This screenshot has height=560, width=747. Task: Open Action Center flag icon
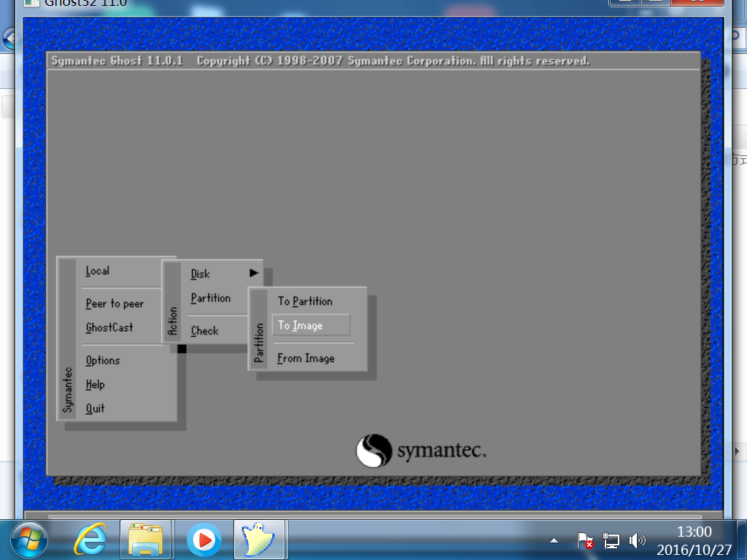point(584,540)
